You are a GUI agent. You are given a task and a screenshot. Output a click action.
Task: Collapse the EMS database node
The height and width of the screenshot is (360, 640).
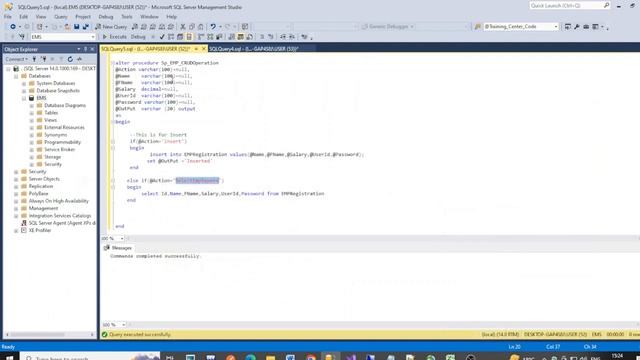[x=24, y=98]
